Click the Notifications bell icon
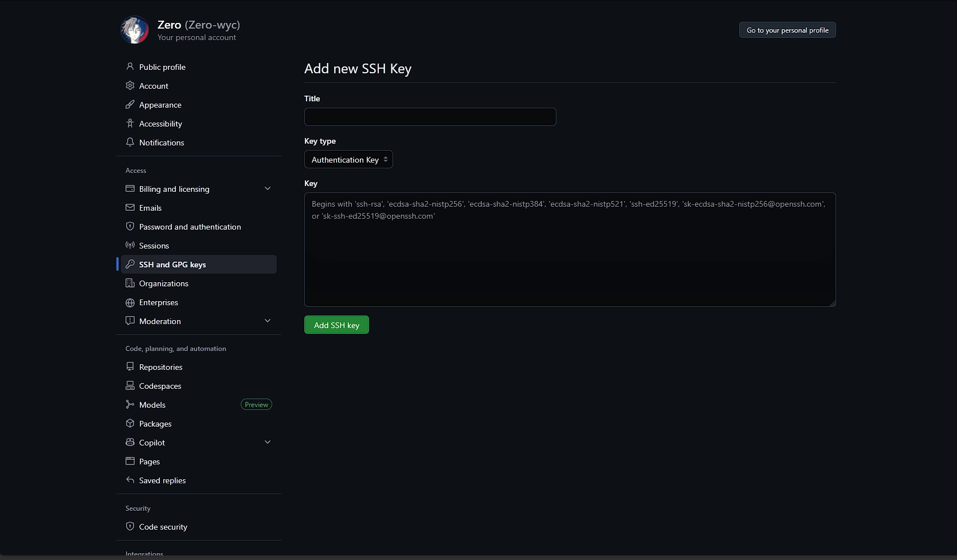 click(130, 143)
